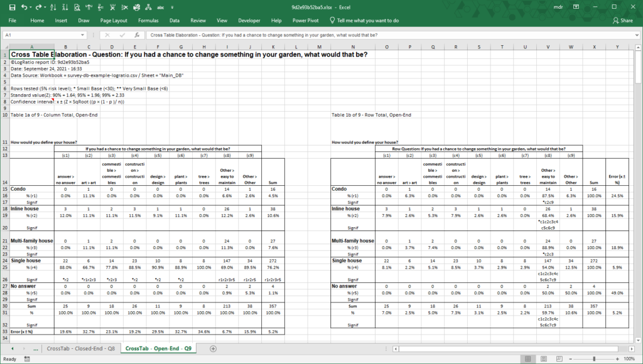The image size is (643, 364).
Task: Open the Page Layout ribbon tab
Action: click(x=114, y=20)
